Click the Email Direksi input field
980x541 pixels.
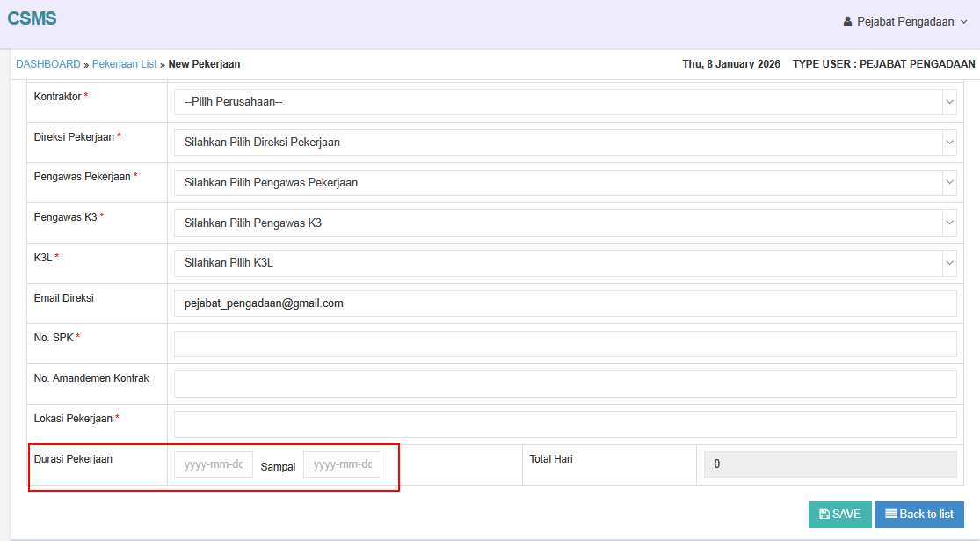(564, 303)
